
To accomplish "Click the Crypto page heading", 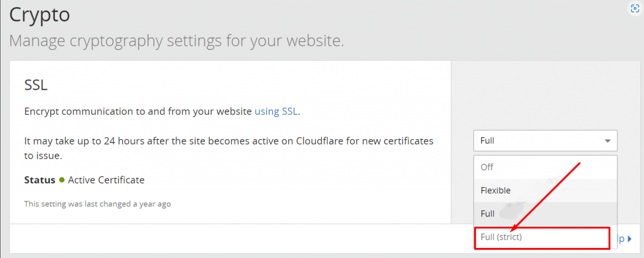I will coord(39,15).
